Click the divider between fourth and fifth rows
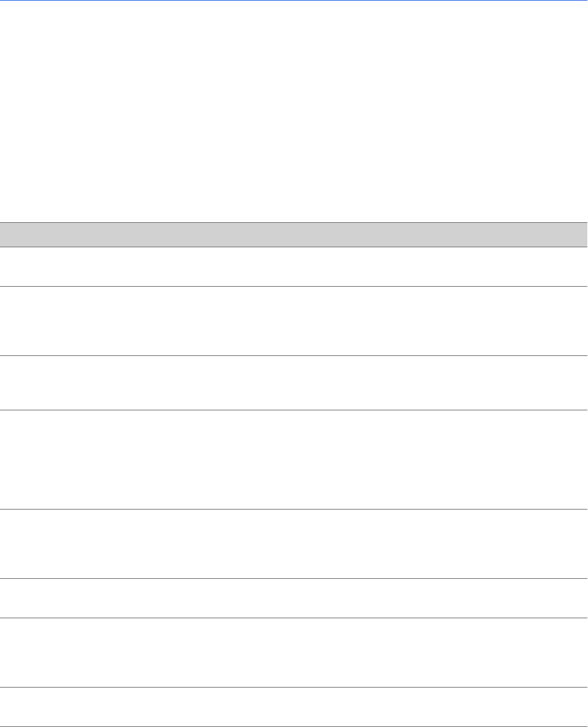The width and height of the screenshot is (588, 727). pyautogui.click(x=294, y=509)
